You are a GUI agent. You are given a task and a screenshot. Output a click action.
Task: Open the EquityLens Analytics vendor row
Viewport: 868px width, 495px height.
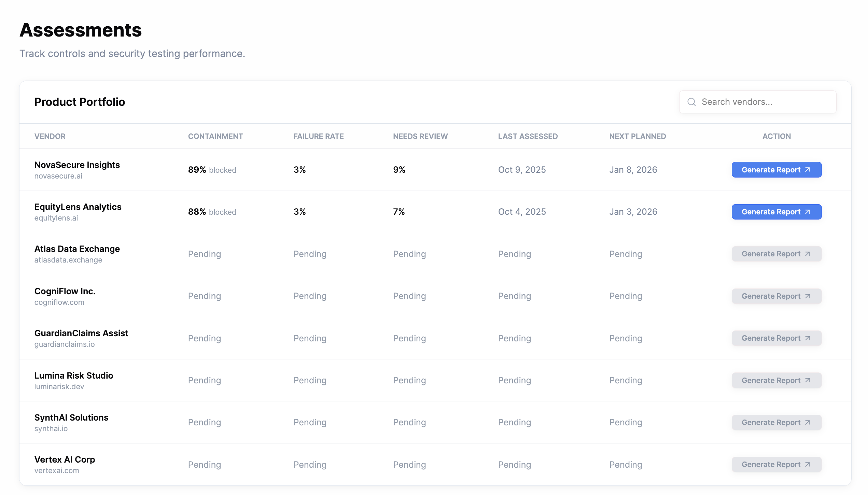pyautogui.click(x=78, y=207)
